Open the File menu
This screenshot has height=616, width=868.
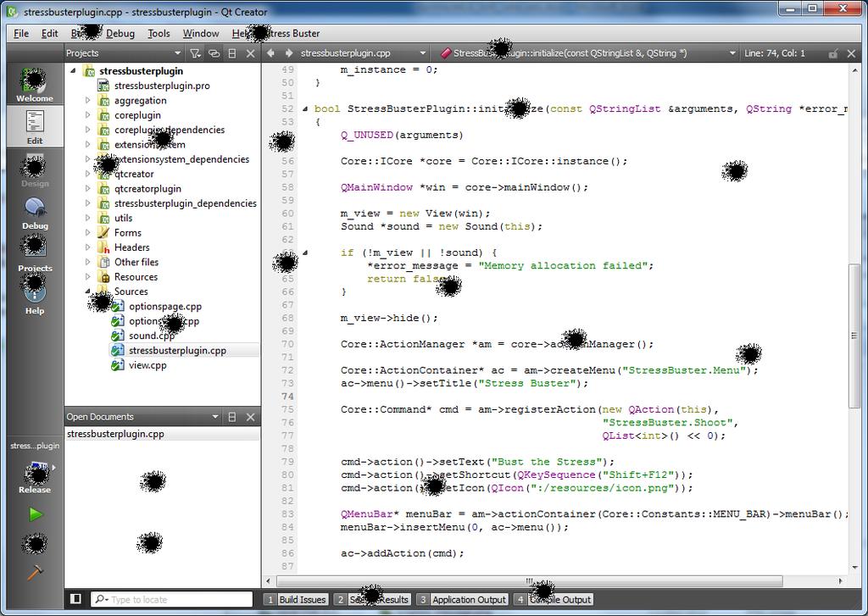click(x=21, y=33)
